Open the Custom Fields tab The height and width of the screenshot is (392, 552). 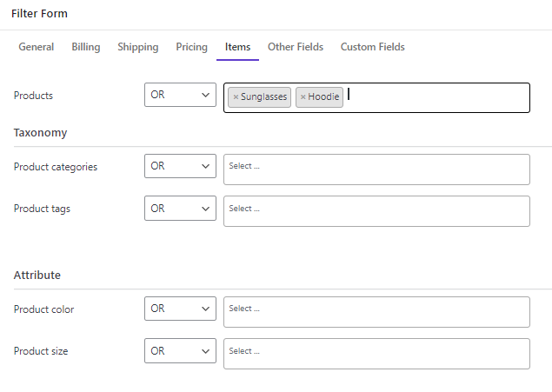372,47
